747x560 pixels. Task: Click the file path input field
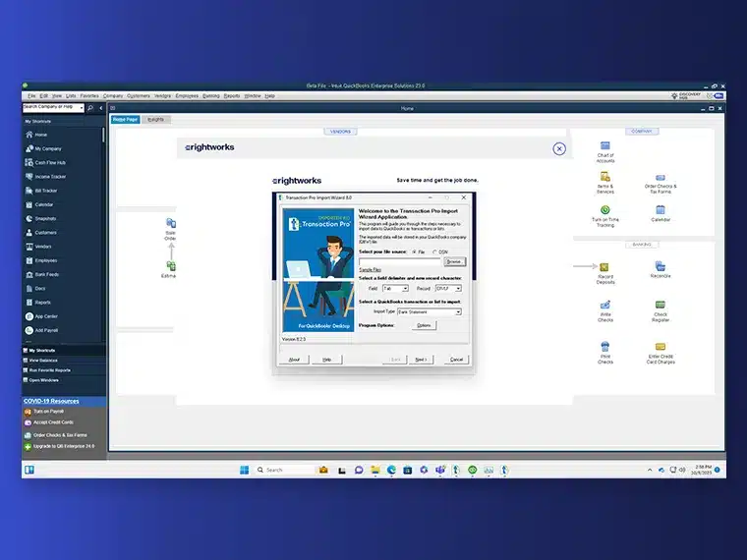tap(400, 262)
